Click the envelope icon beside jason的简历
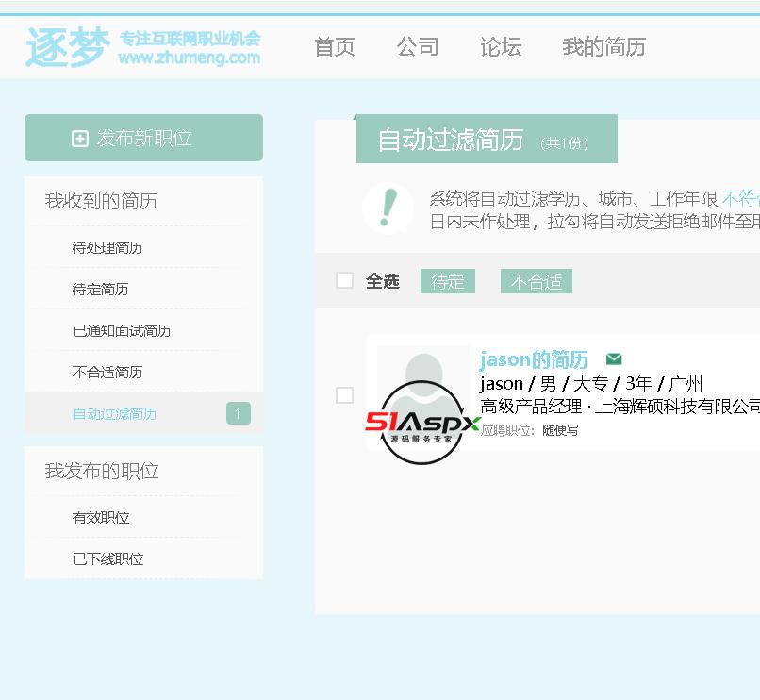The height and width of the screenshot is (700, 760). click(x=614, y=359)
